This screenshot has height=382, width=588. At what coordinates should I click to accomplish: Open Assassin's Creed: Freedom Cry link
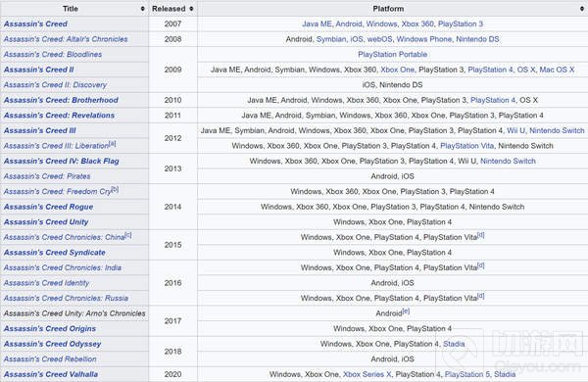tap(58, 192)
